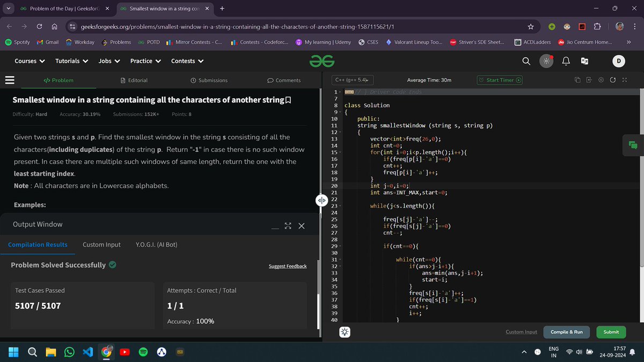Expand the Contests menu
Image resolution: width=644 pixels, height=362 pixels.
coord(187,61)
